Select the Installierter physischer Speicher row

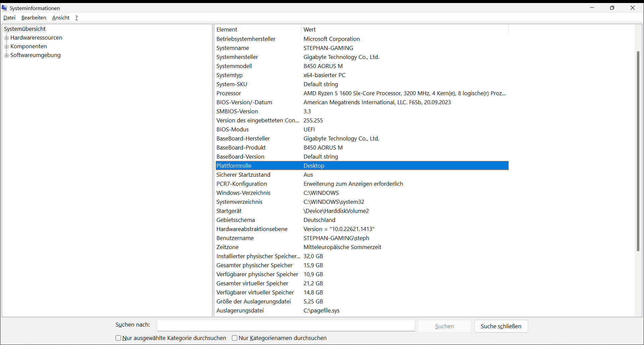click(362, 256)
